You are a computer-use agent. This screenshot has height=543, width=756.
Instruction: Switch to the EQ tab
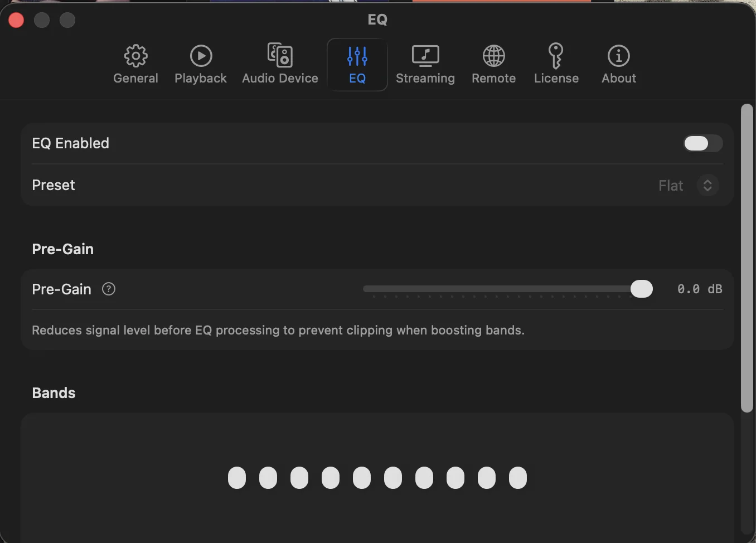[x=357, y=64]
